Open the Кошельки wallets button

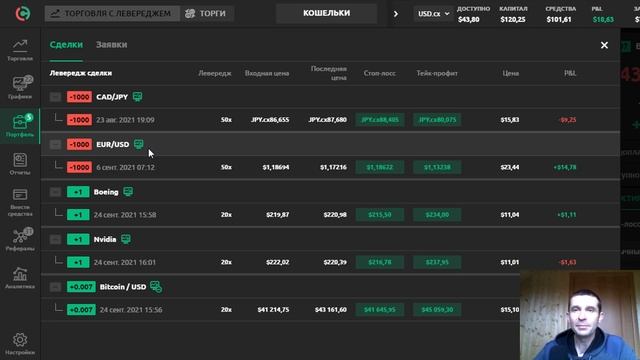click(x=326, y=13)
